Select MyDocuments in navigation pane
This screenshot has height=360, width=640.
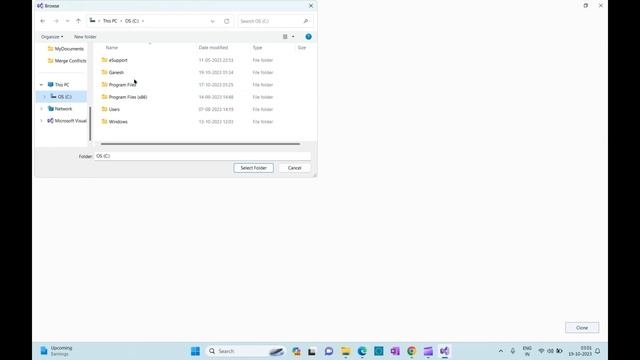(65, 49)
